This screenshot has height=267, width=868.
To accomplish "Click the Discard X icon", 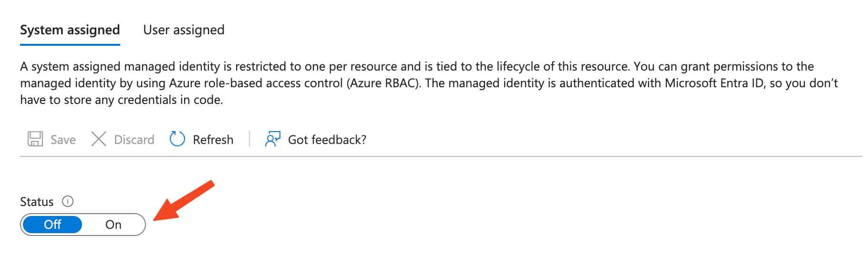I will 99,139.
